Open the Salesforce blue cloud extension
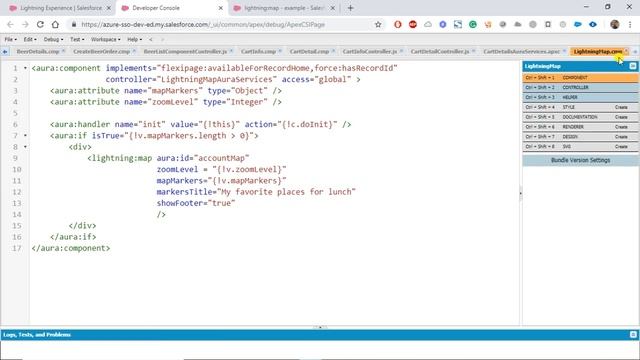This screenshot has height=360, width=640. [x=578, y=24]
